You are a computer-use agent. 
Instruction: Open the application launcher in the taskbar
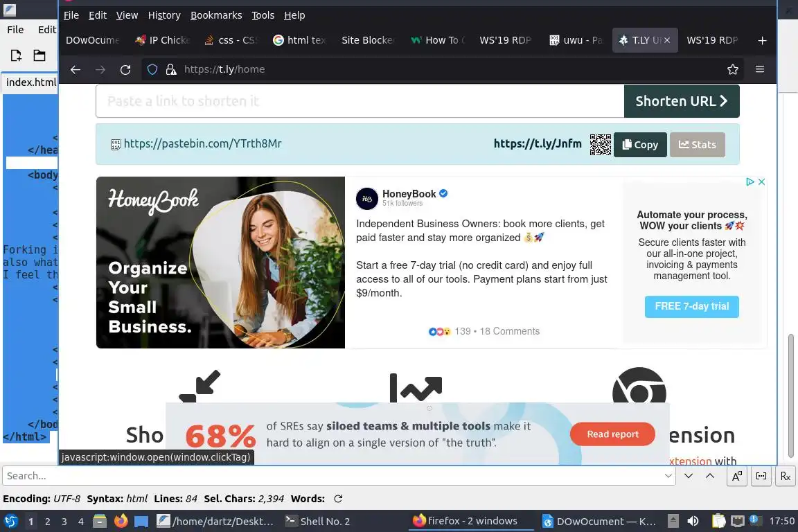click(x=11, y=522)
